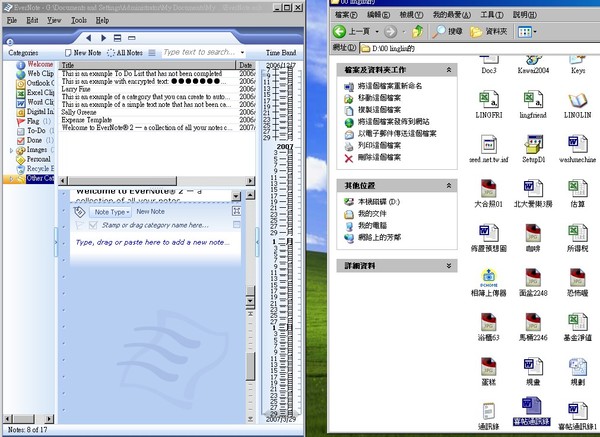Click the 移動這個檔案 link
This screenshot has height=437, width=600.
tap(379, 98)
